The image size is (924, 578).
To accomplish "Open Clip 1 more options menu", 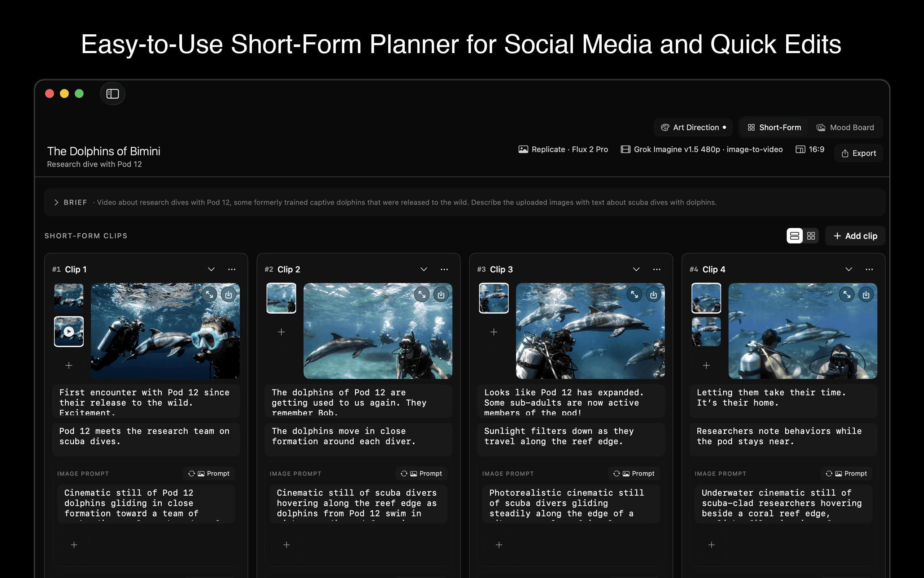I will coord(232,269).
